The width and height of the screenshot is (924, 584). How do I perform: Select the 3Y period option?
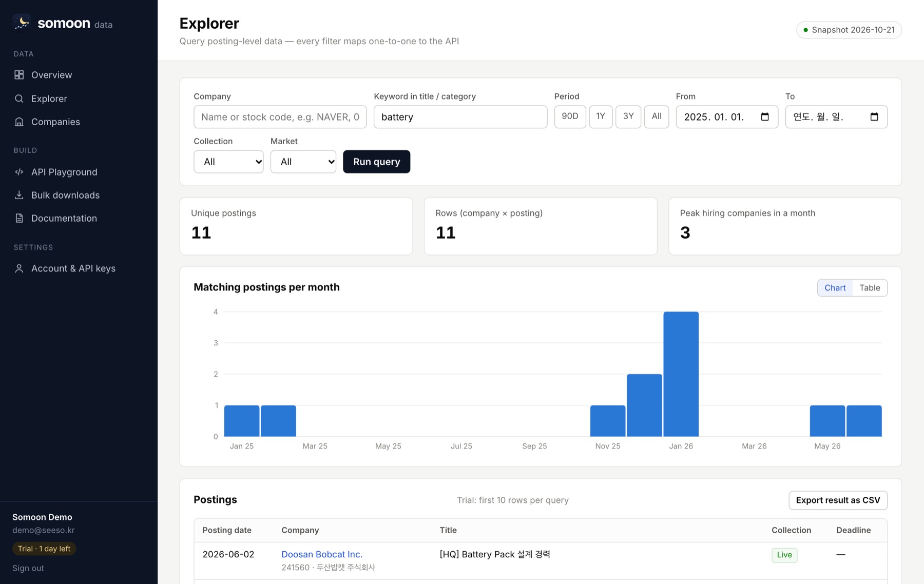(628, 116)
